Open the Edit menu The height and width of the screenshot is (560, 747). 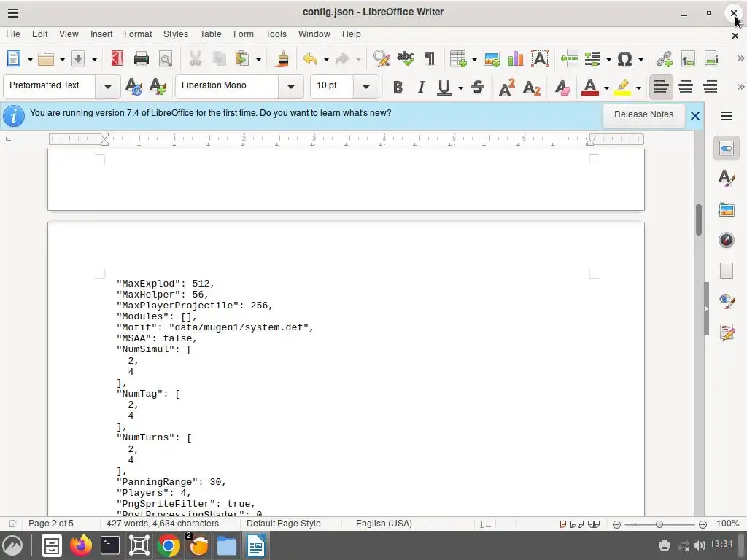coord(39,34)
